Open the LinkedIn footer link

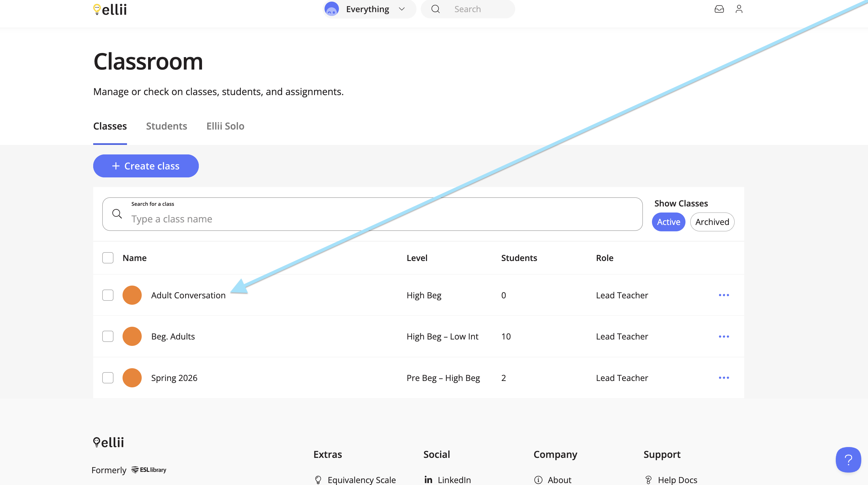coord(454,480)
